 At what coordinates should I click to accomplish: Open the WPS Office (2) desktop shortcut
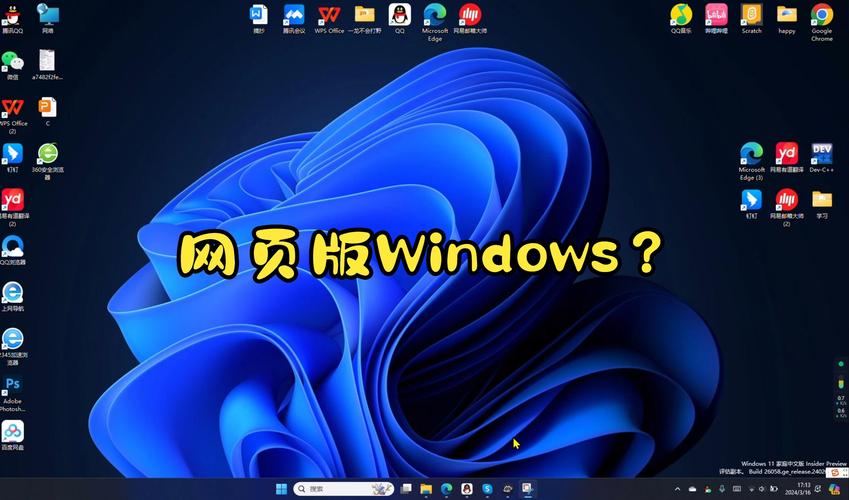pos(12,115)
